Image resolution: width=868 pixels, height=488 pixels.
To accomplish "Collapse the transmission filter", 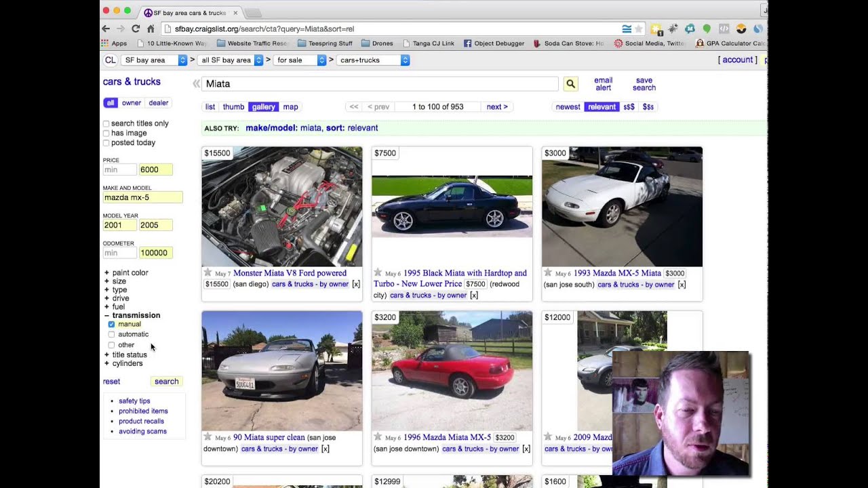I will coord(132,315).
